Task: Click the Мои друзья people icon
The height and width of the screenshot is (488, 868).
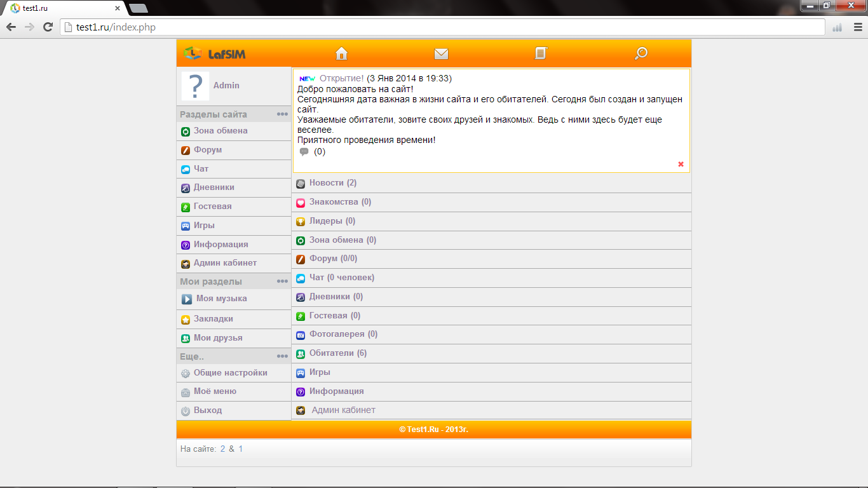Action: click(186, 339)
